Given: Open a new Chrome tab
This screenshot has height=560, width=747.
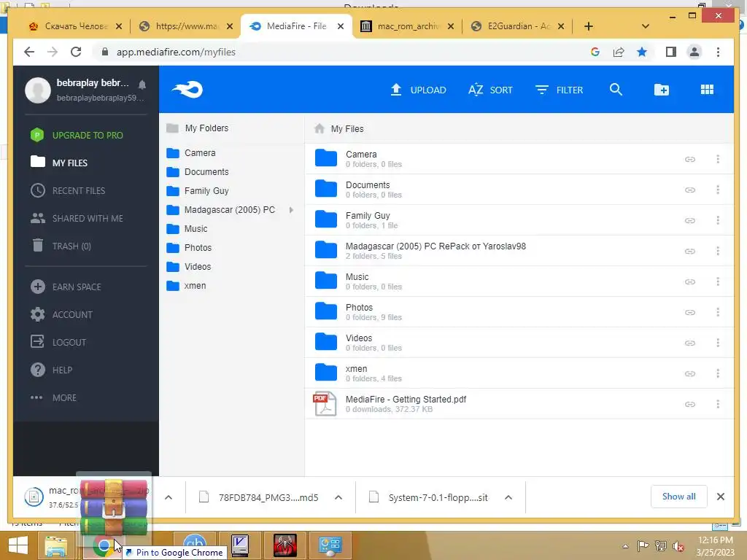Looking at the screenshot, I should point(589,26).
